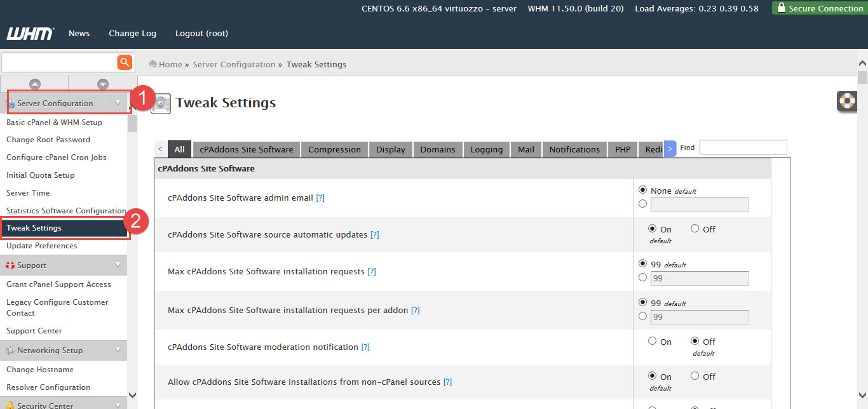
Task: Click the sidebar scroll-up arrow icon
Action: pyautogui.click(x=35, y=84)
